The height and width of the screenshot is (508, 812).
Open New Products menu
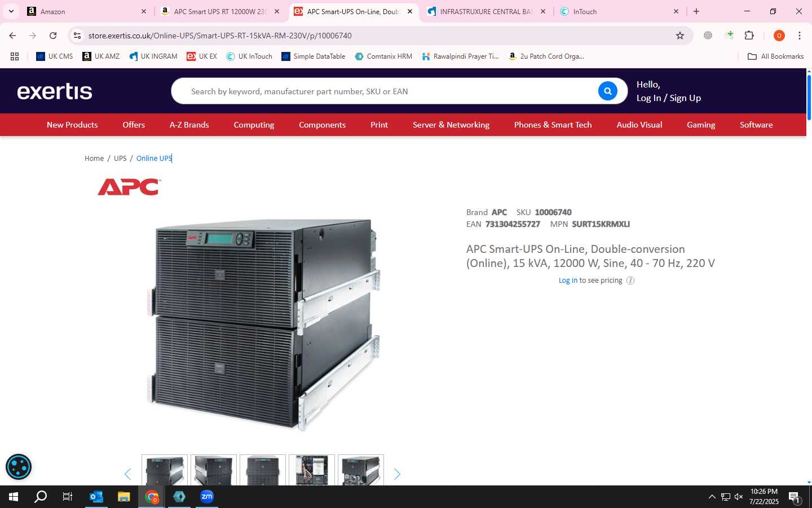pos(72,125)
